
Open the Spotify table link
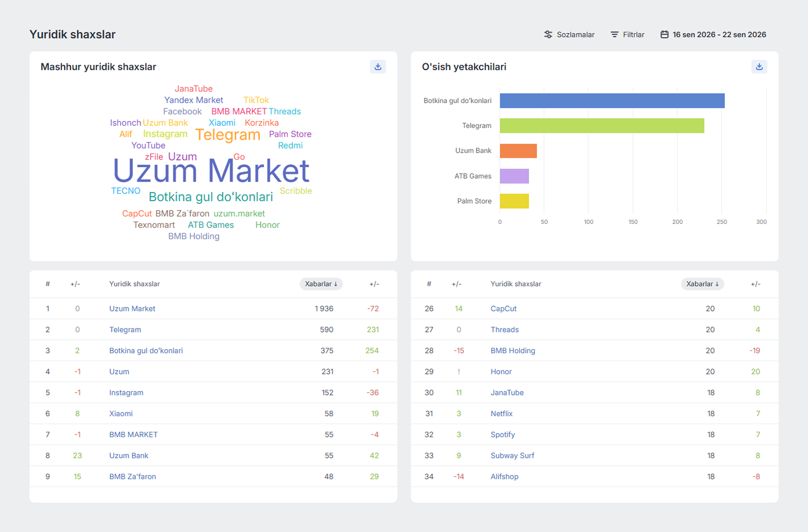point(503,434)
